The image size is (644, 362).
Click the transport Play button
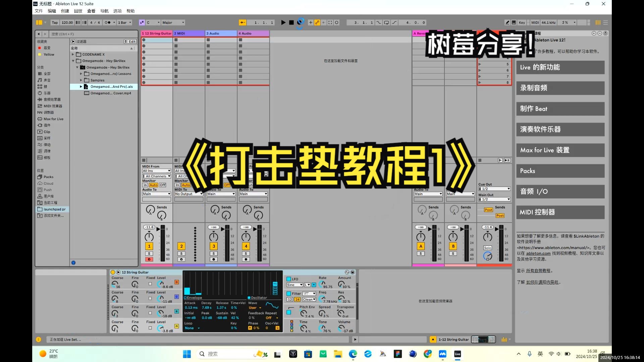[283, 22]
